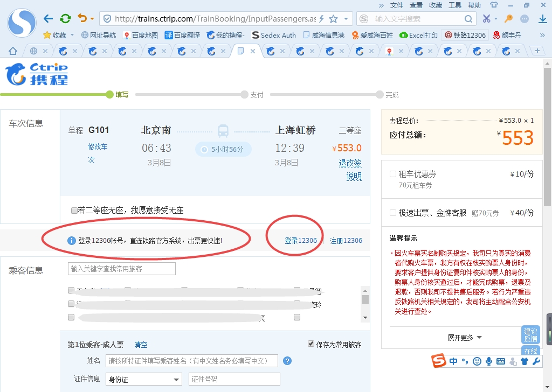Open dropdown arrow beside screenshot scissors
This screenshot has width=552, height=392.
point(495,19)
